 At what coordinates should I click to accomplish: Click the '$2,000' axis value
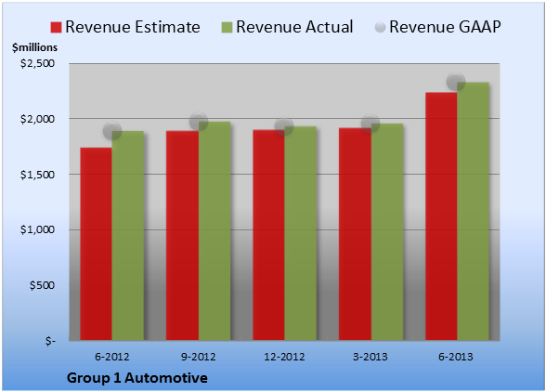[x=37, y=119]
